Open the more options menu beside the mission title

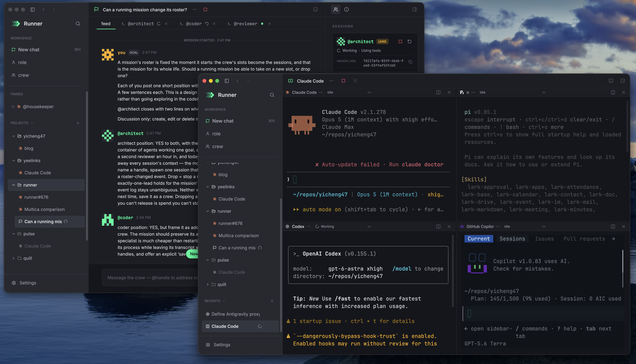195,9
